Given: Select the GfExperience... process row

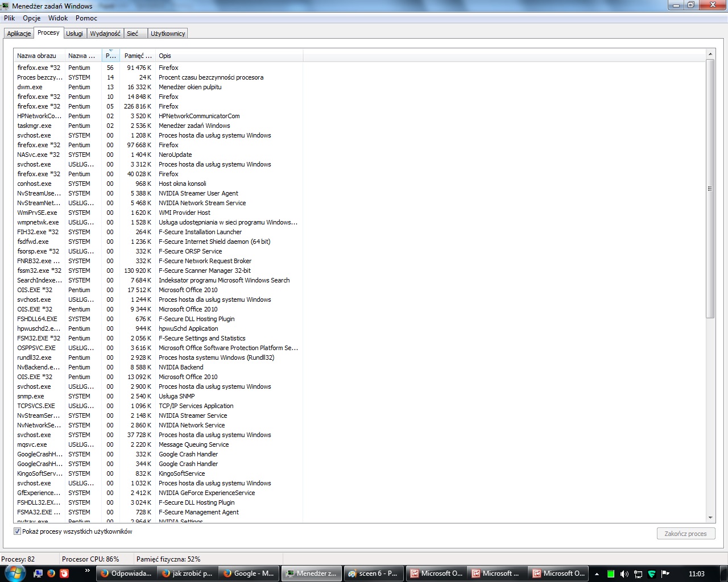Looking at the screenshot, I should (158, 493).
